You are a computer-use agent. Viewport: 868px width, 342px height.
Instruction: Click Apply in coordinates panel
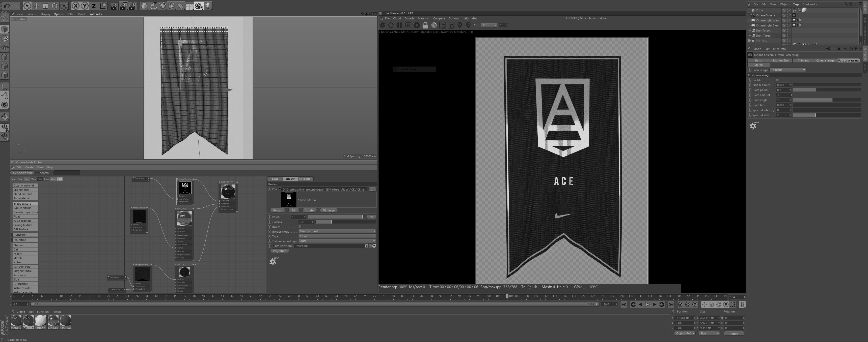coord(734,334)
